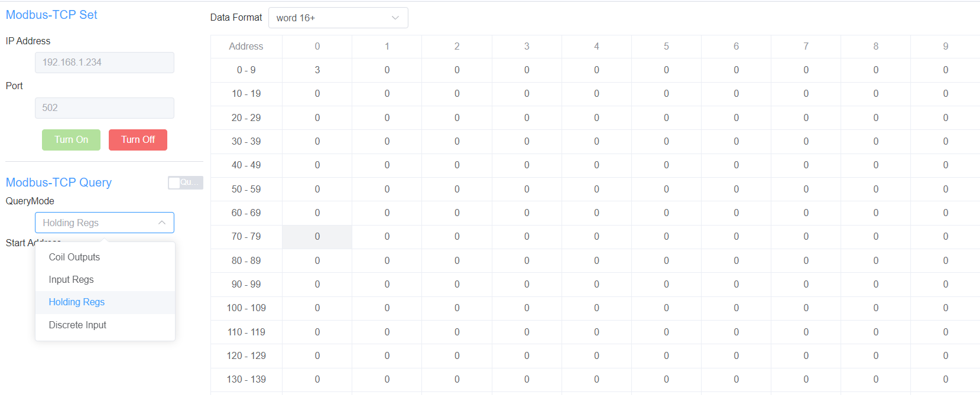The width and height of the screenshot is (980, 395).
Task: Click the Address column header
Action: pyautogui.click(x=246, y=46)
